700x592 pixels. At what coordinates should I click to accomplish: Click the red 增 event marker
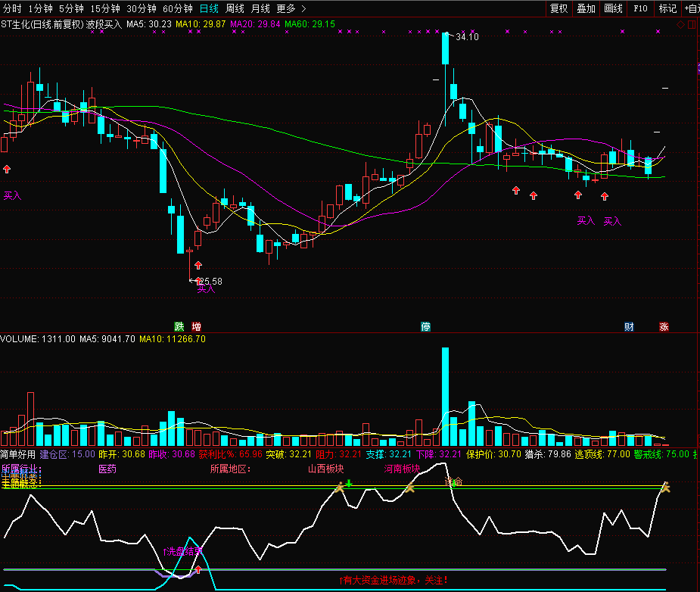click(196, 326)
